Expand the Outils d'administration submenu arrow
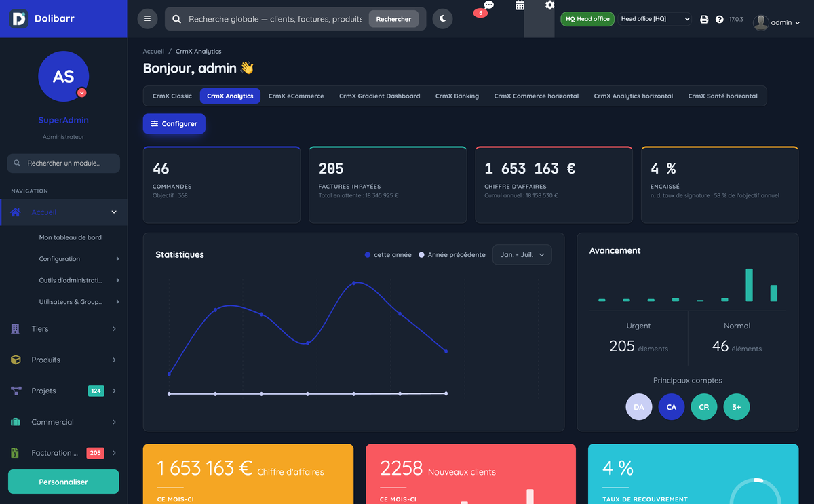Image resolution: width=814 pixels, height=504 pixels. (118, 280)
